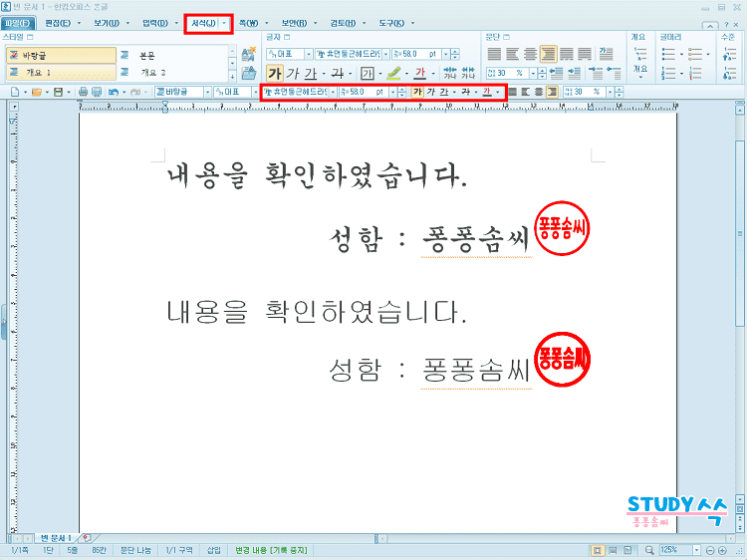Image resolution: width=747 pixels, height=560 pixels.
Task: Select the 바탕글 style in the style gallery
Action: tap(61, 55)
